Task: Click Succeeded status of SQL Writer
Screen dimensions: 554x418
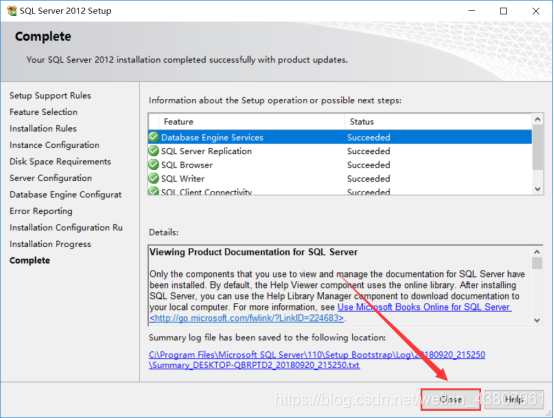Action: 369,179
